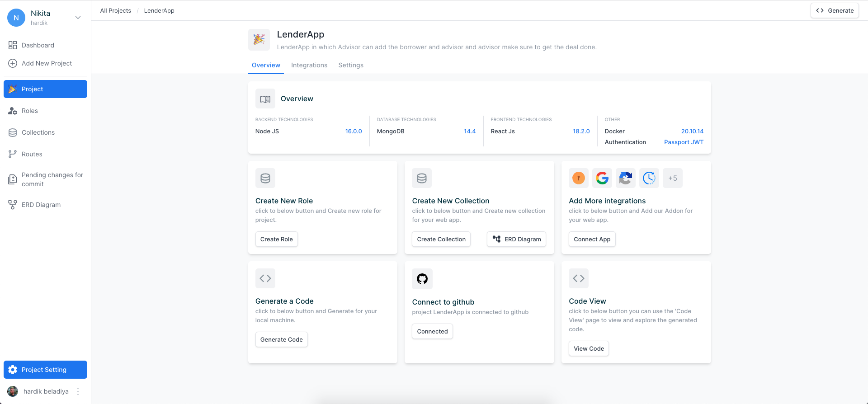Select Add New Project in the sidebar
The height and width of the screenshot is (404, 868).
click(x=45, y=63)
